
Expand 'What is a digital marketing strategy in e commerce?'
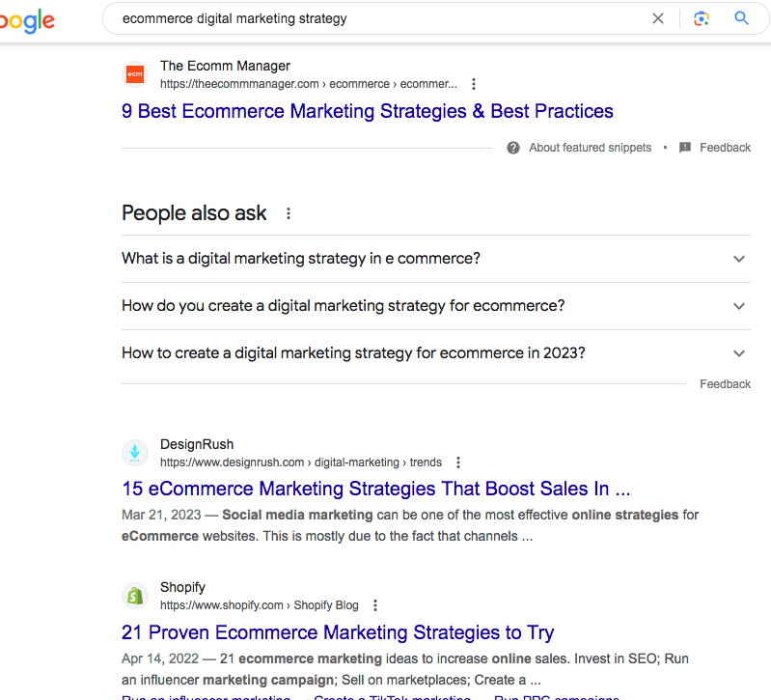(435, 259)
